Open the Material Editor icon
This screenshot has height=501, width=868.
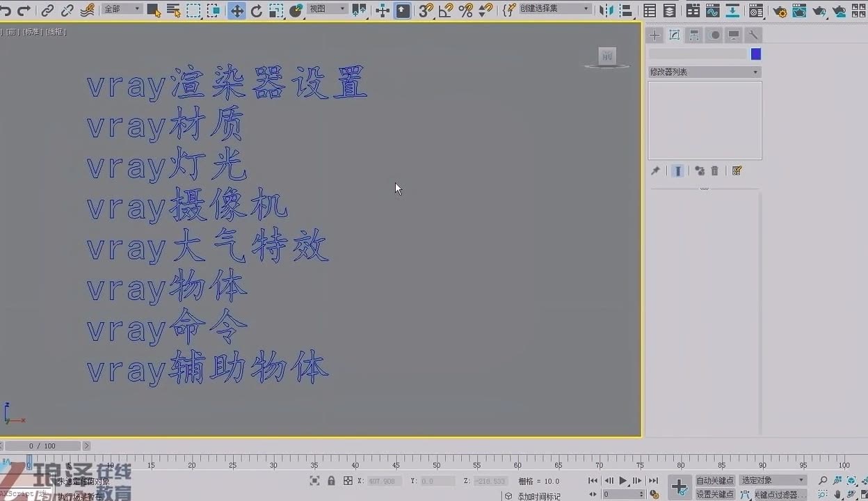coord(757,10)
